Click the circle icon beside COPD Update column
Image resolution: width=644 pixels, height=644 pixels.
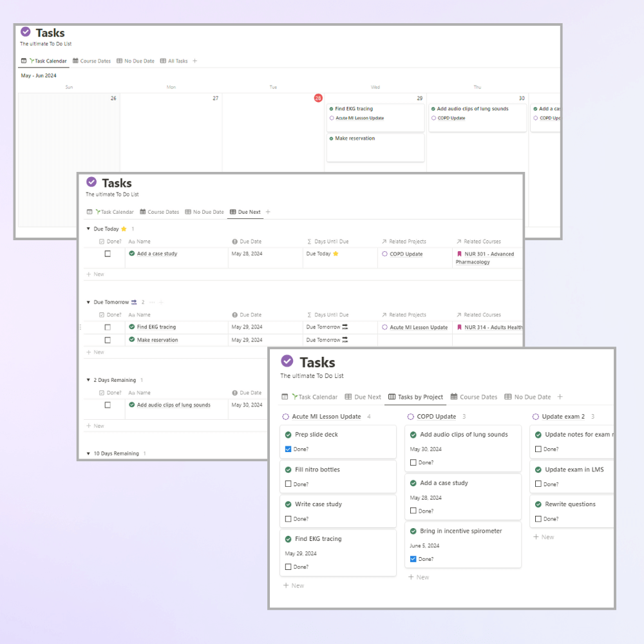411,417
